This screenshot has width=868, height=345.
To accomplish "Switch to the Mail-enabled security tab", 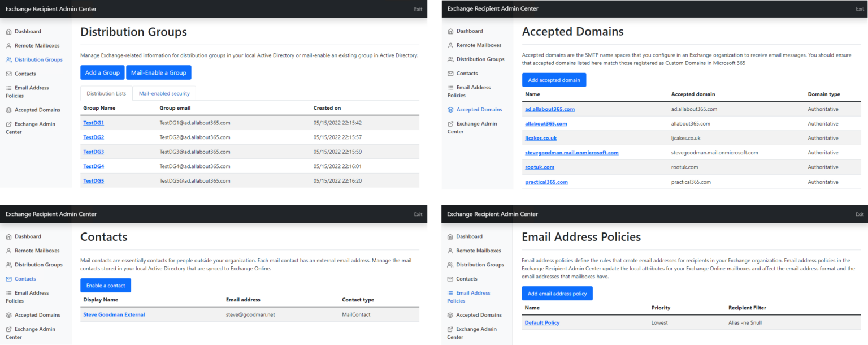I will pos(164,93).
